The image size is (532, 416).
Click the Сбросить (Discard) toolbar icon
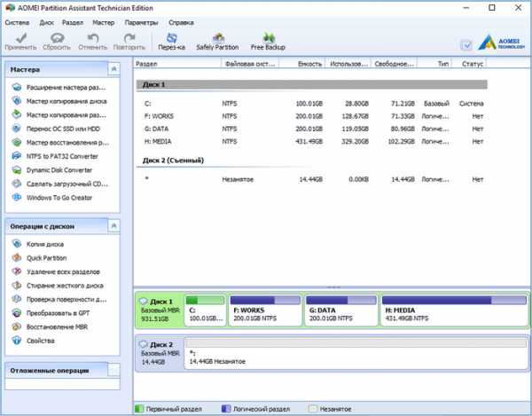pyautogui.click(x=57, y=42)
